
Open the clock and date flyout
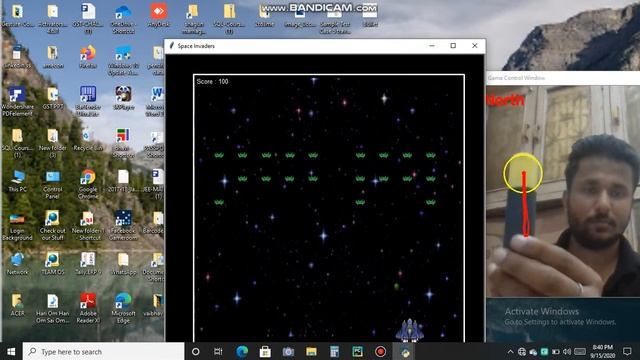click(603, 351)
